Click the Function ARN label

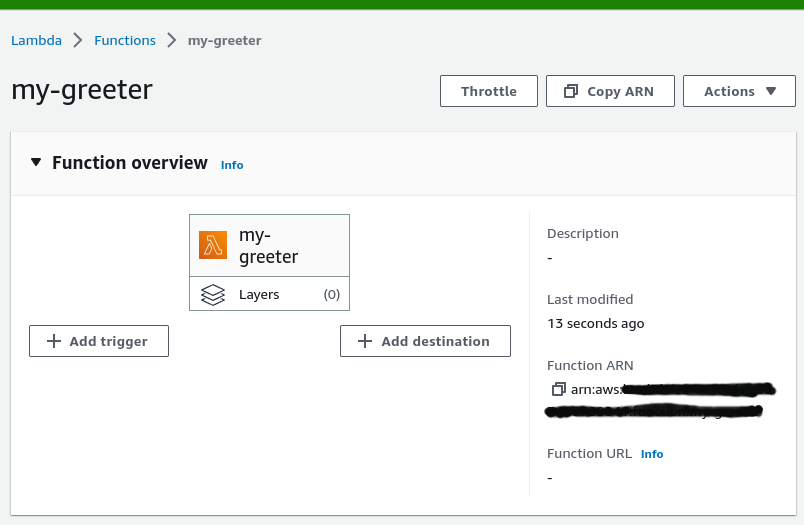[x=590, y=366]
